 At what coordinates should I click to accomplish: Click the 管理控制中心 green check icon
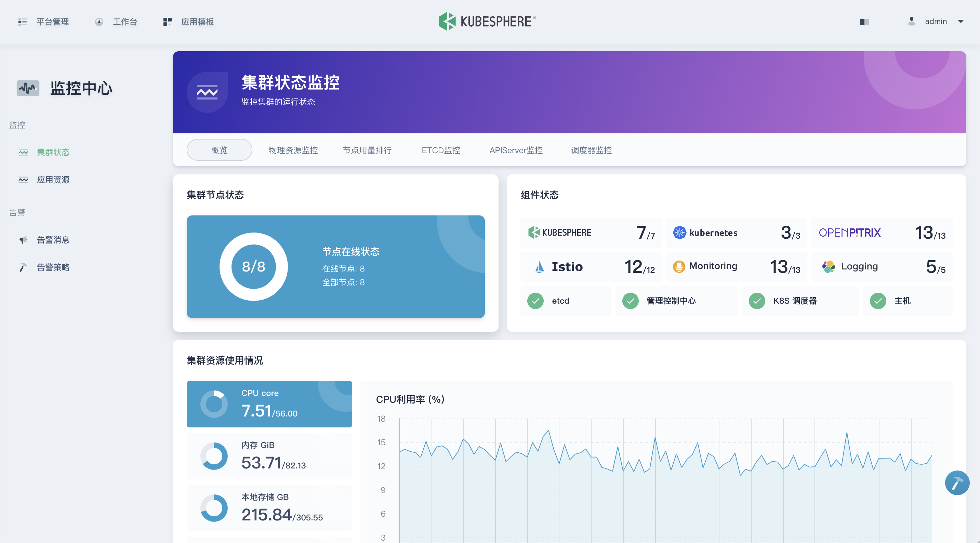click(x=631, y=301)
